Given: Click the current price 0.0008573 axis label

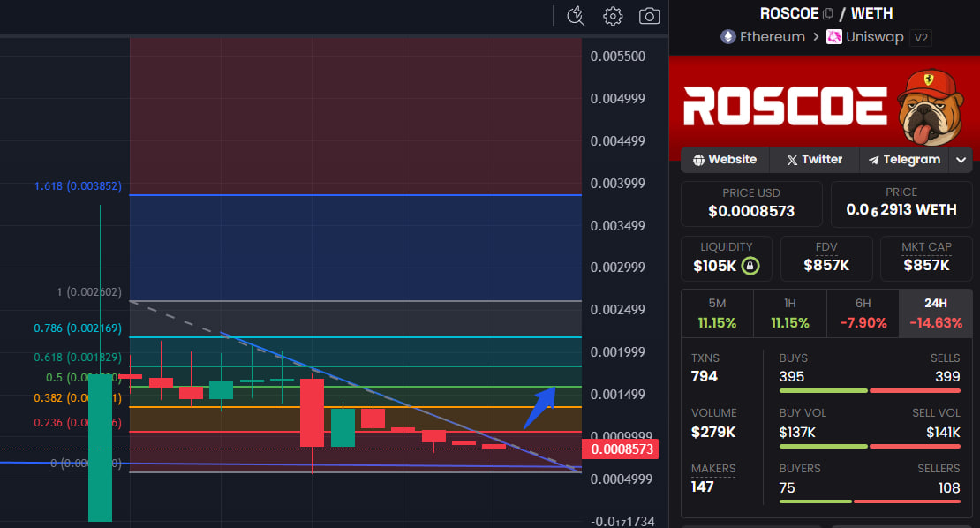Looking at the screenshot, I should [620, 449].
